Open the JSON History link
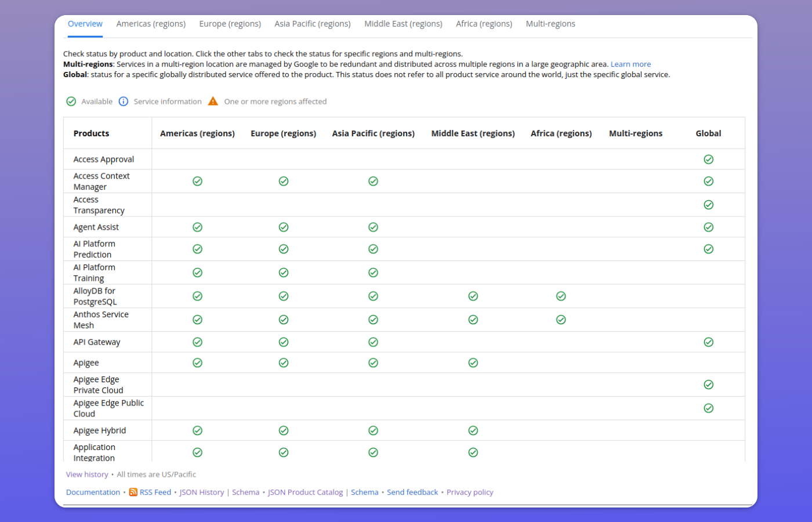Image resolution: width=812 pixels, height=522 pixels. (x=202, y=492)
